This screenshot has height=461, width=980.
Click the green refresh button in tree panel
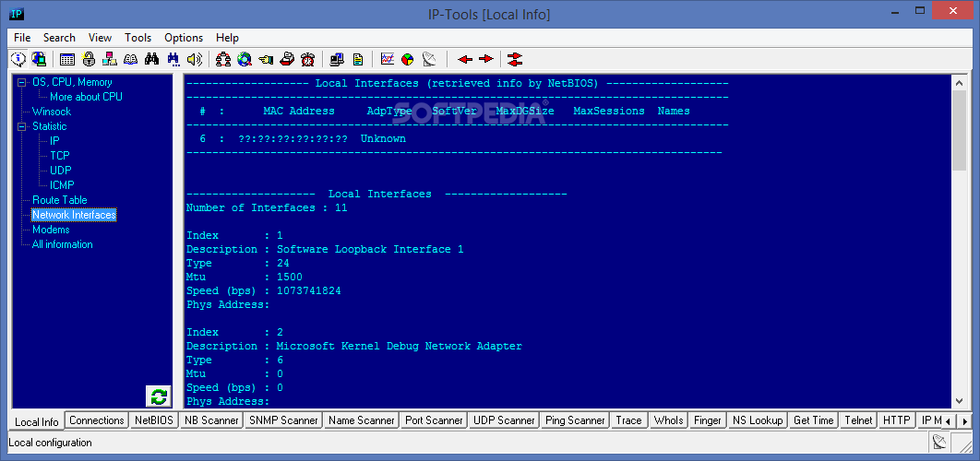[158, 396]
